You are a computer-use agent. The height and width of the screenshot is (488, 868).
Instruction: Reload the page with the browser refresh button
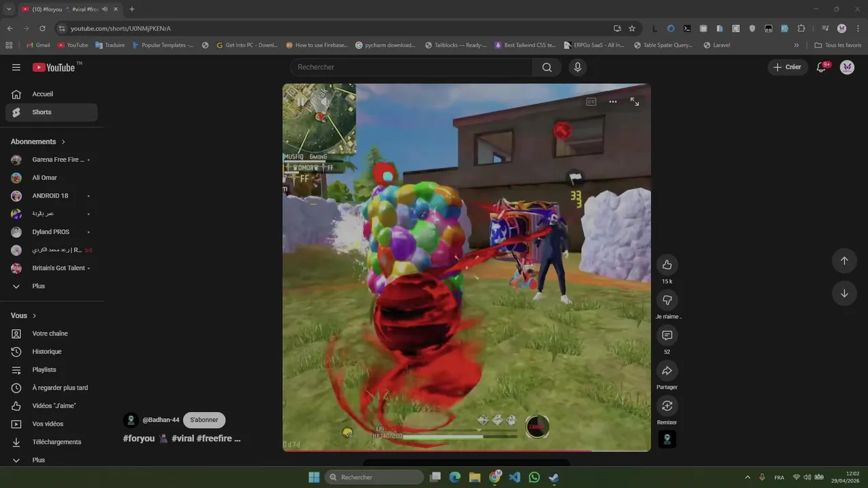point(42,28)
